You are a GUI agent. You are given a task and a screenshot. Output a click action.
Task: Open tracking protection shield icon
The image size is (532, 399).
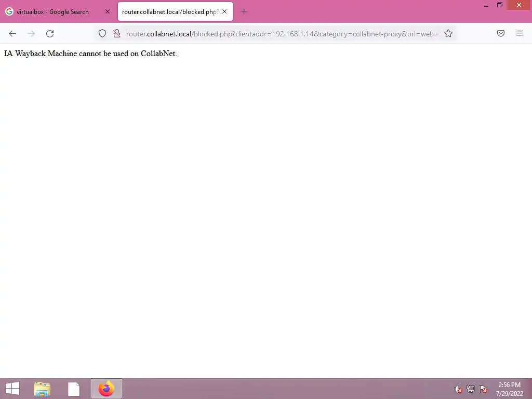click(102, 34)
